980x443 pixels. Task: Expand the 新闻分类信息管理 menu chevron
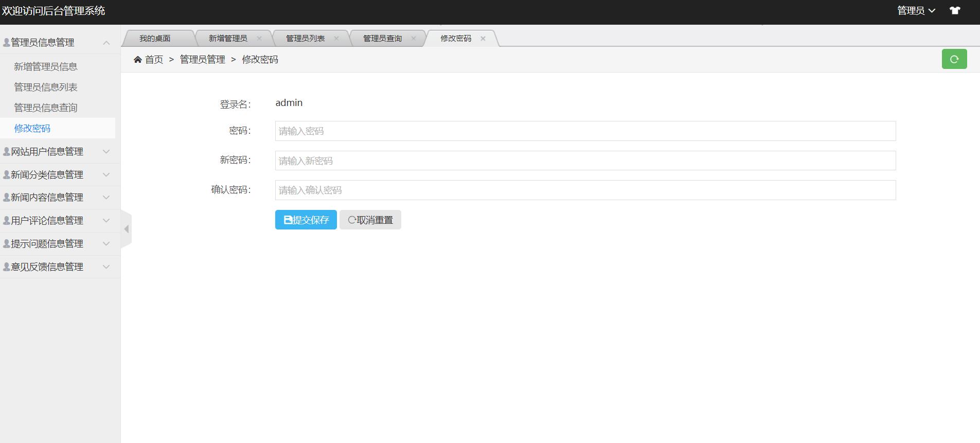tap(106, 174)
